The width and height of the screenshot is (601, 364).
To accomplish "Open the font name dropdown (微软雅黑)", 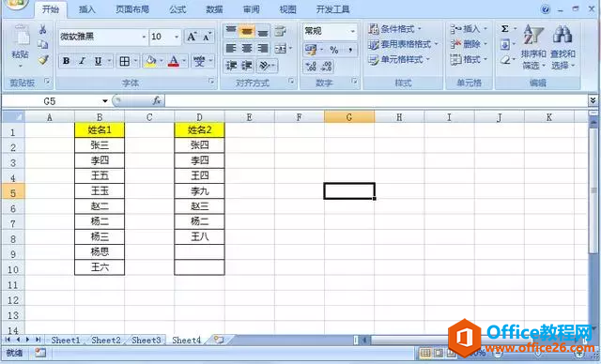I will (x=144, y=37).
